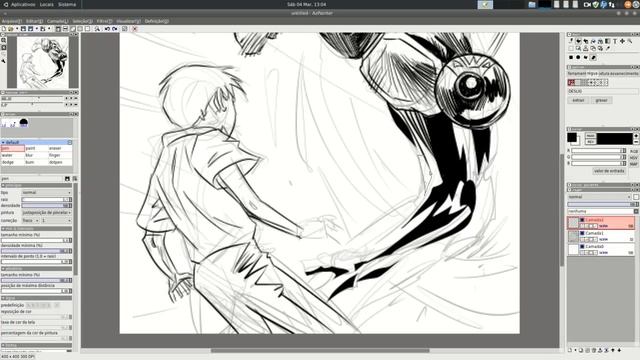Click the first save floppy icon
The image size is (640, 360).
(23, 29)
